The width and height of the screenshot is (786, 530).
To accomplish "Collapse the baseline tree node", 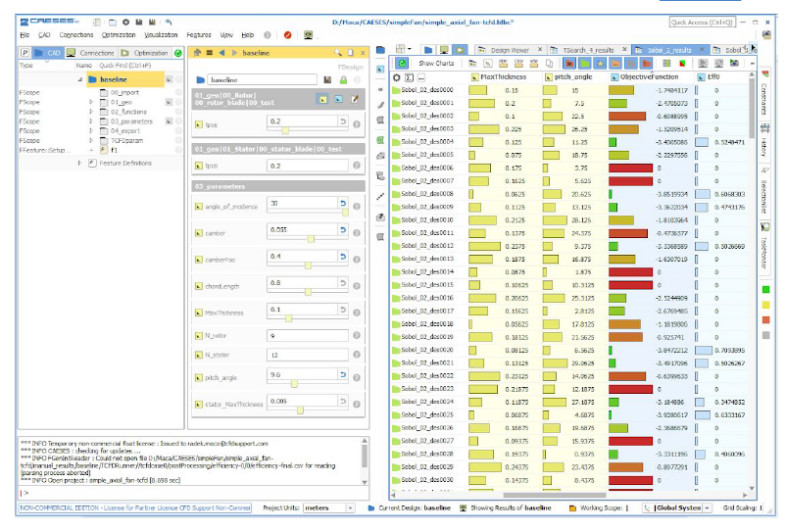I will (x=80, y=79).
